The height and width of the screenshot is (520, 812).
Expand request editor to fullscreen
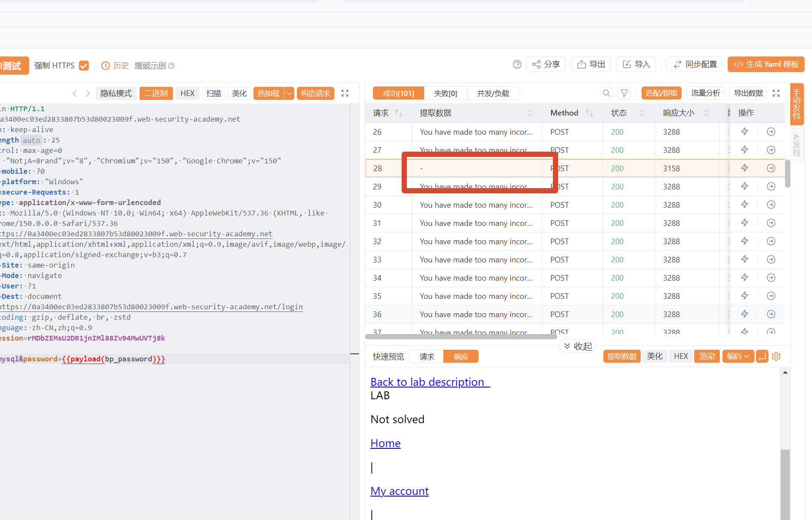click(x=345, y=93)
